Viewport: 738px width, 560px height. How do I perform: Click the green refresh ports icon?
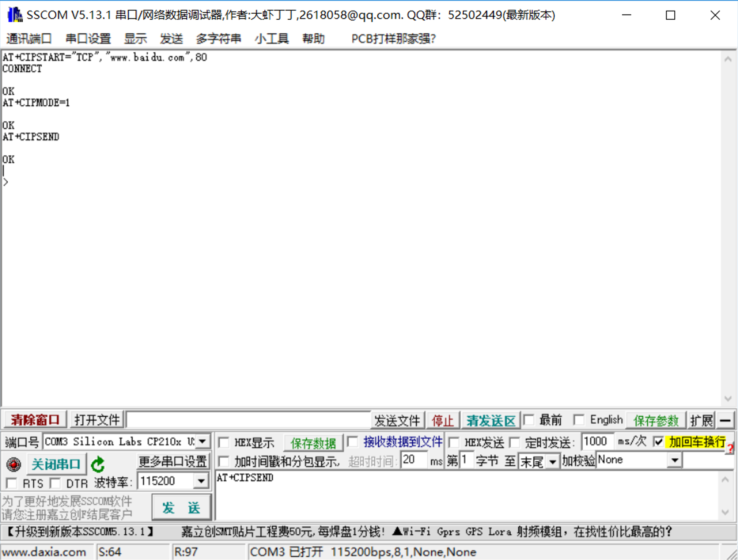point(98,465)
